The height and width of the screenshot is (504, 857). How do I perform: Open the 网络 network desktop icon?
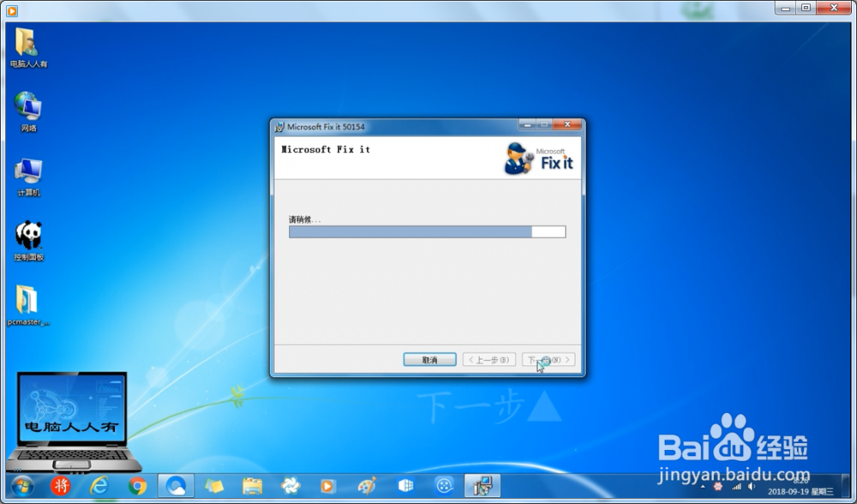pyautogui.click(x=28, y=112)
